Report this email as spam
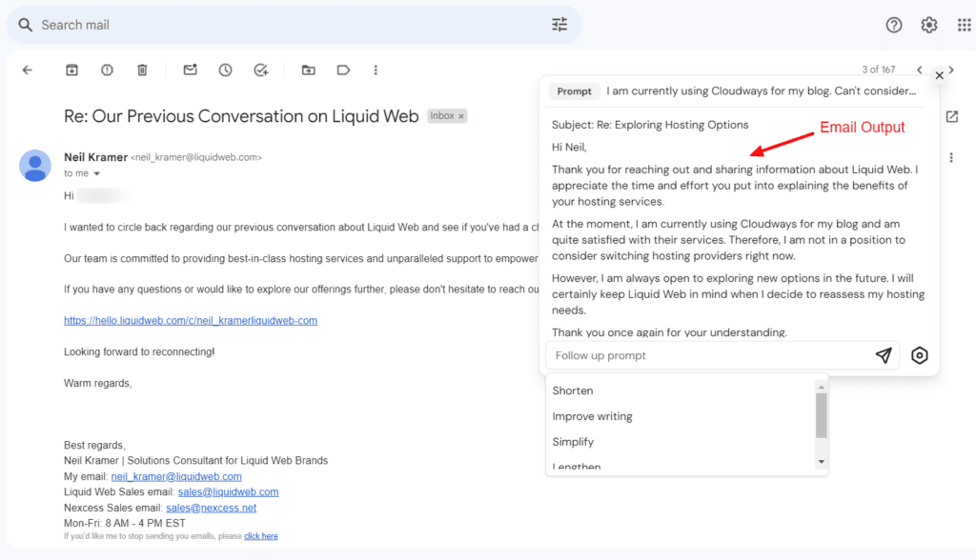976x560 pixels. click(106, 70)
